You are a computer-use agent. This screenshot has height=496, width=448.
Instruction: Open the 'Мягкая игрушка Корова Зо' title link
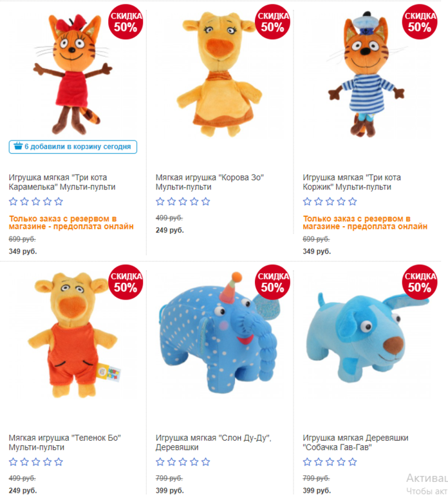[210, 182]
